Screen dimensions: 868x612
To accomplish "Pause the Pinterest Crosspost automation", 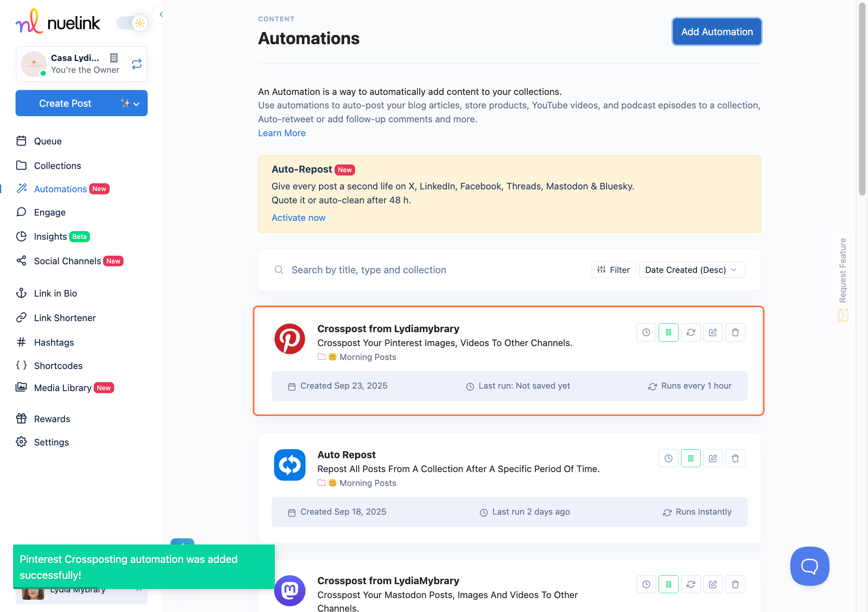I will pyautogui.click(x=668, y=333).
